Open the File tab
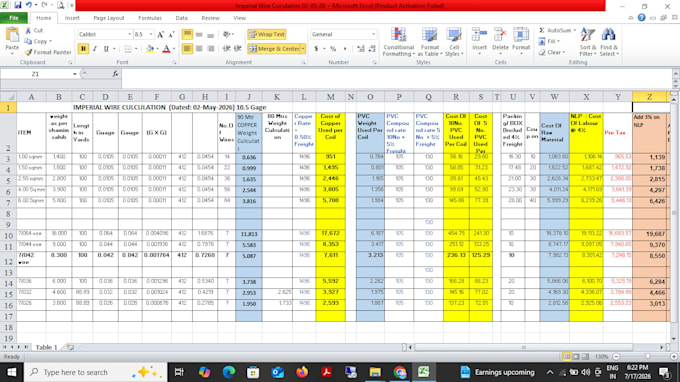This screenshot has width=680, height=382. point(14,18)
